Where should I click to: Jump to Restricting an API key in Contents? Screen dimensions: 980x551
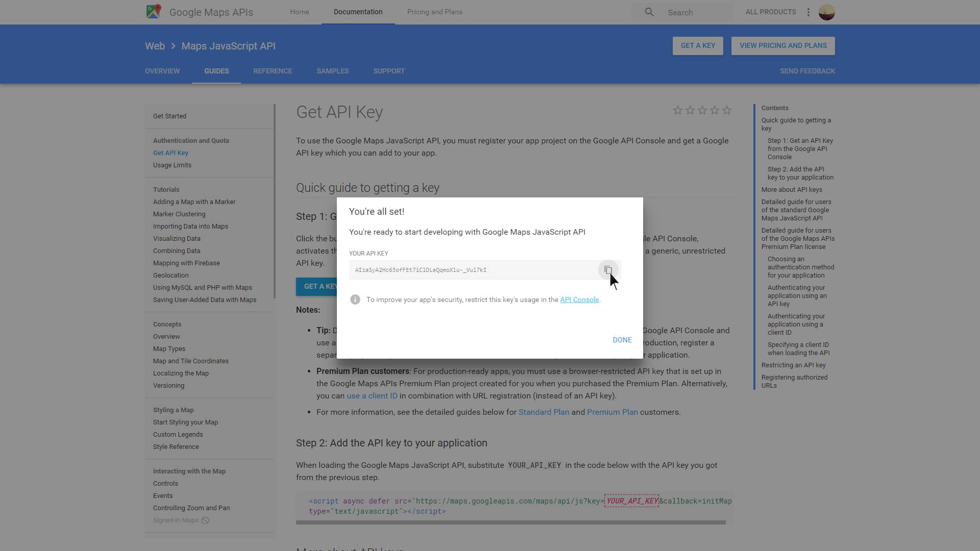(x=793, y=365)
